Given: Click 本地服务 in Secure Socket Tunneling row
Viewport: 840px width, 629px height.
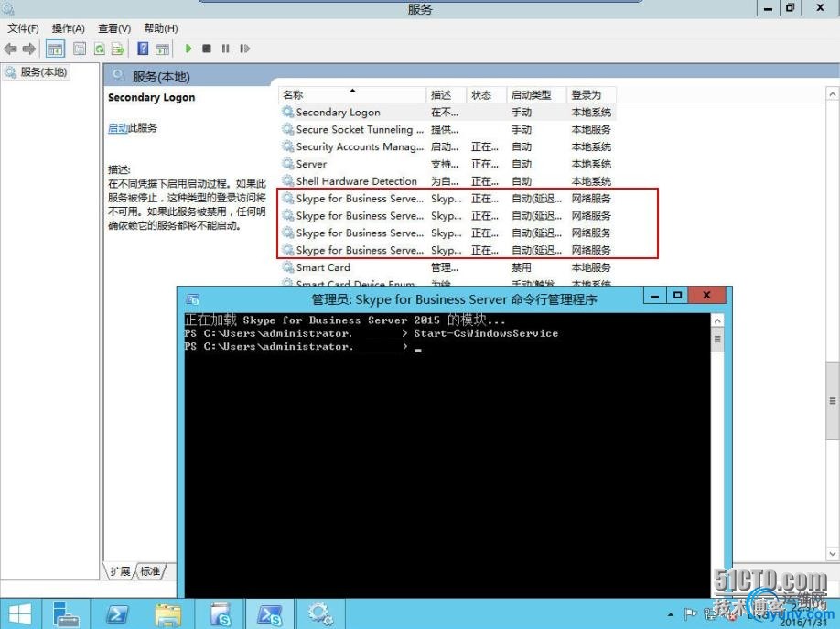Looking at the screenshot, I should [591, 129].
